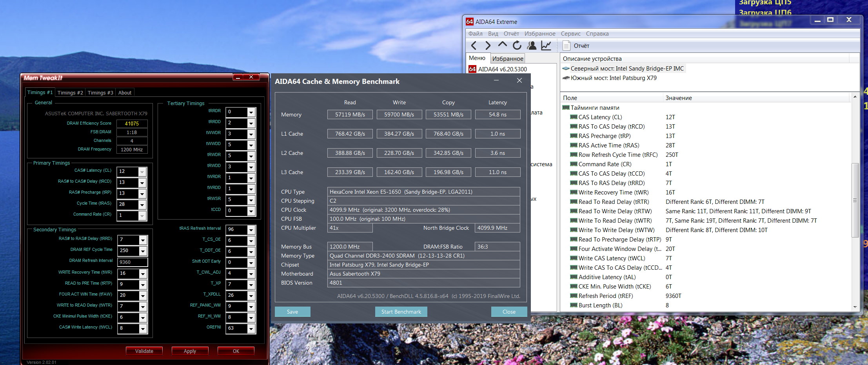This screenshot has width=868, height=365.
Task: Click AIDA64 Extreme title bar logo icon
Action: [469, 22]
